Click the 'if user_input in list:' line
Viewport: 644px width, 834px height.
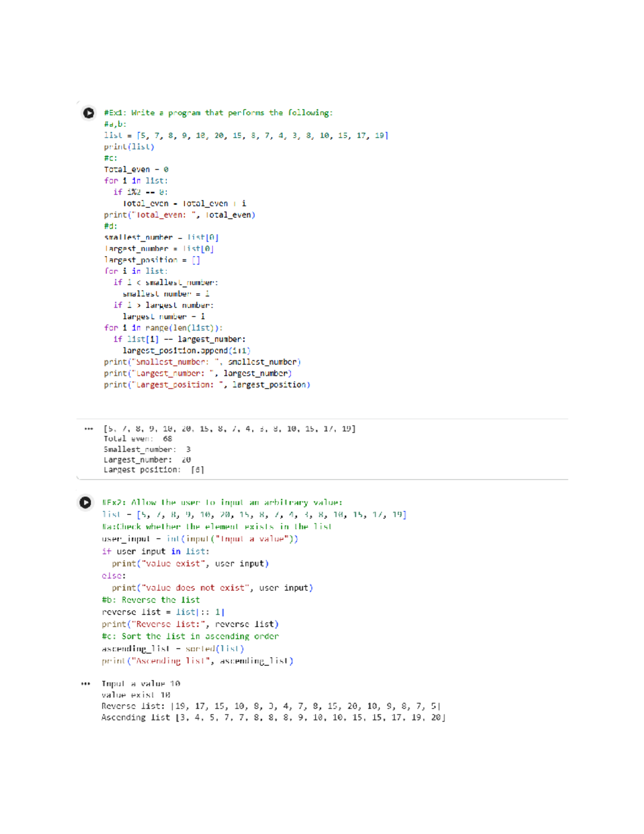click(x=156, y=552)
